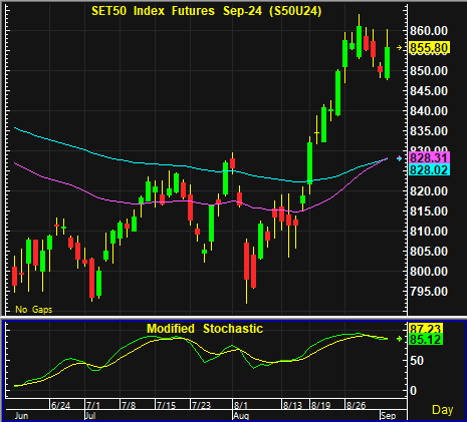
Task: Select the cyan 828.02 moving average label
Action: click(429, 170)
